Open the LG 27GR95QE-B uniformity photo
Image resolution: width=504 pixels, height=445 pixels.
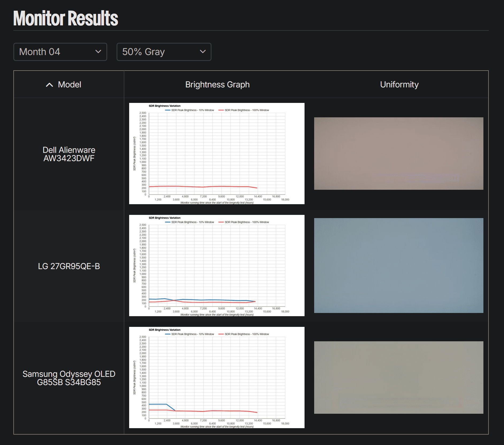(x=399, y=266)
